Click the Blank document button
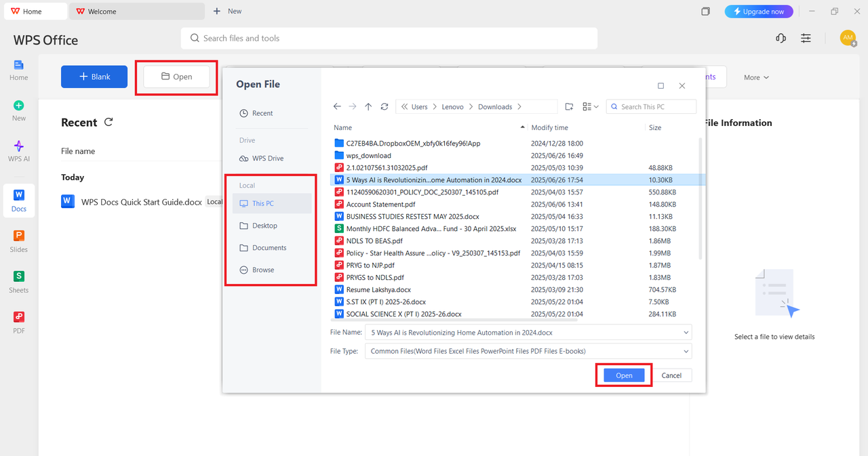 (94, 77)
